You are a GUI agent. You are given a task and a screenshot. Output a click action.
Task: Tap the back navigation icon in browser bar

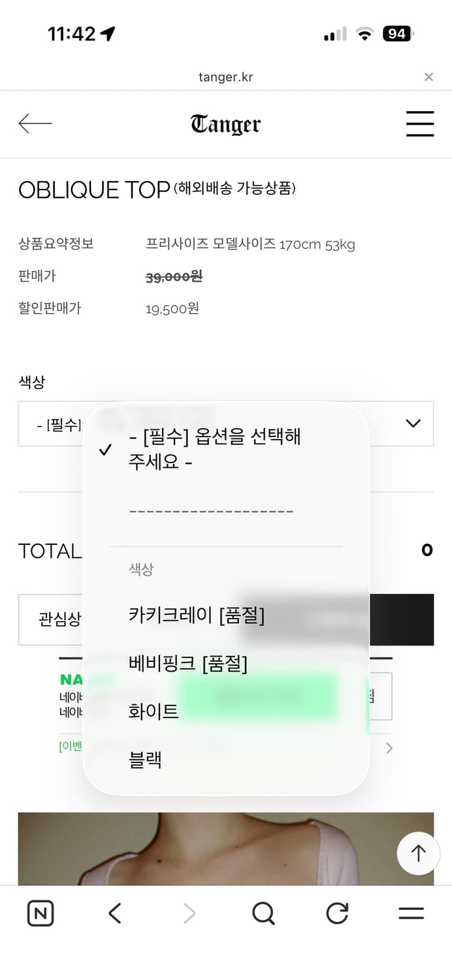[x=114, y=913]
